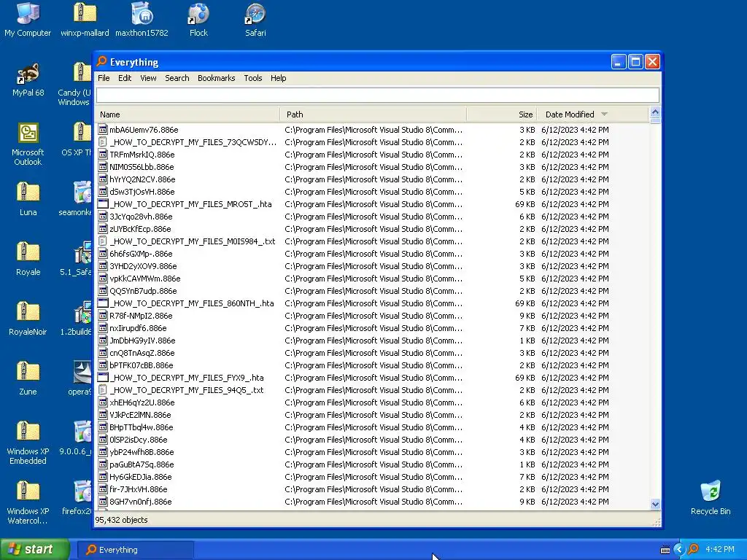Image resolution: width=747 pixels, height=560 pixels.
Task: Select file dSw3TjOsVH.886e
Action: tap(142, 192)
